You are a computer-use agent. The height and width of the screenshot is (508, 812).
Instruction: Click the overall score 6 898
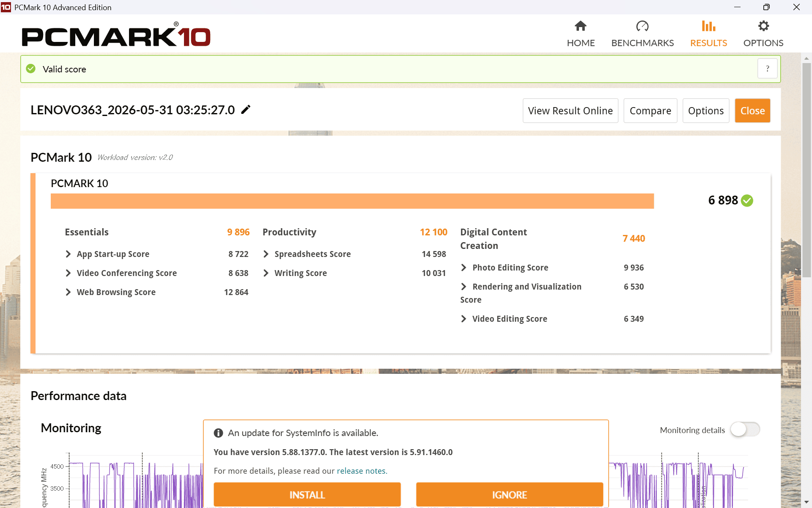[723, 200]
